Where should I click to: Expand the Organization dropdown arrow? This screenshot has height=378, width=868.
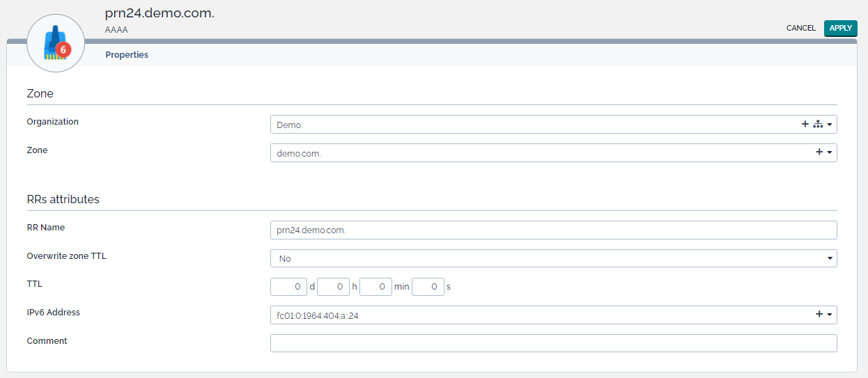[830, 125]
